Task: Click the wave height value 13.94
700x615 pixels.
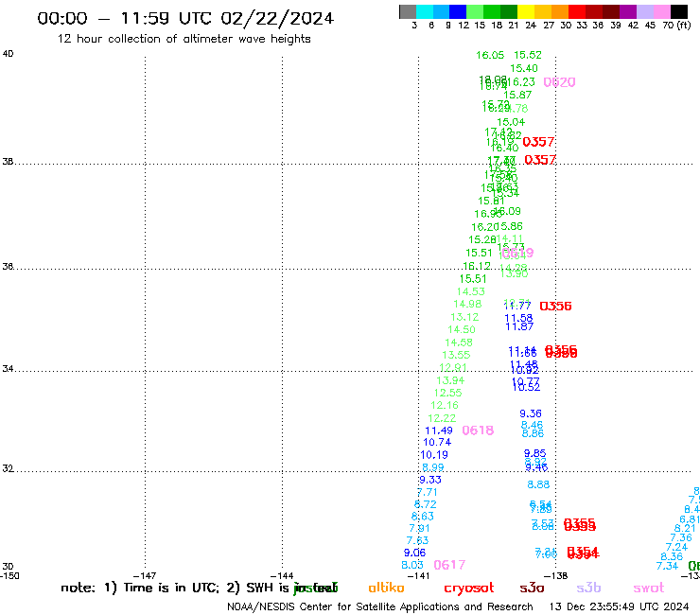Action: (x=450, y=380)
